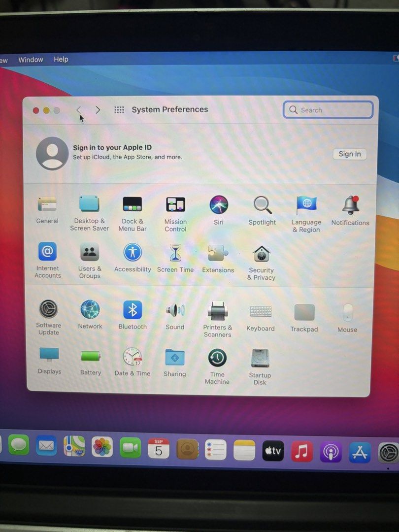
Task: Open Notes in the Dock
Action: [244, 450]
